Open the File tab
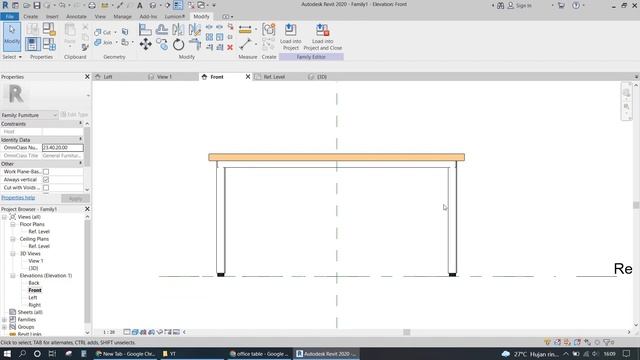Image resolution: width=640 pixels, height=360 pixels. [x=10, y=16]
